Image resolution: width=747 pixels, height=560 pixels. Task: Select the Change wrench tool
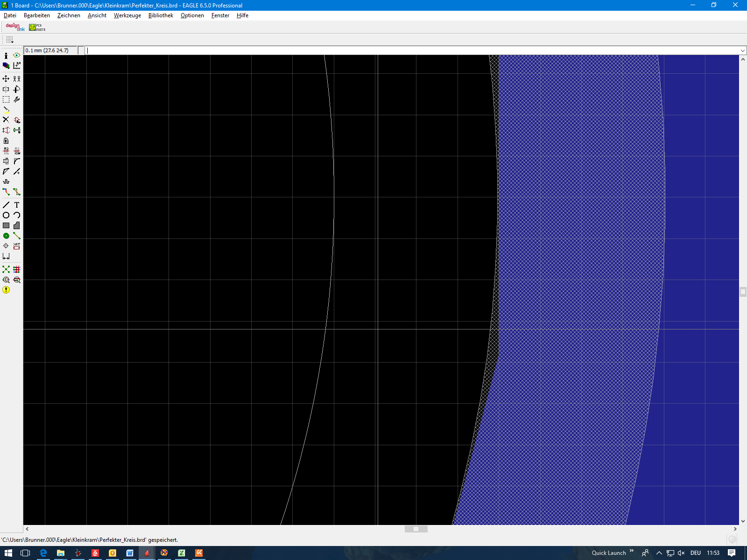pos(17,99)
